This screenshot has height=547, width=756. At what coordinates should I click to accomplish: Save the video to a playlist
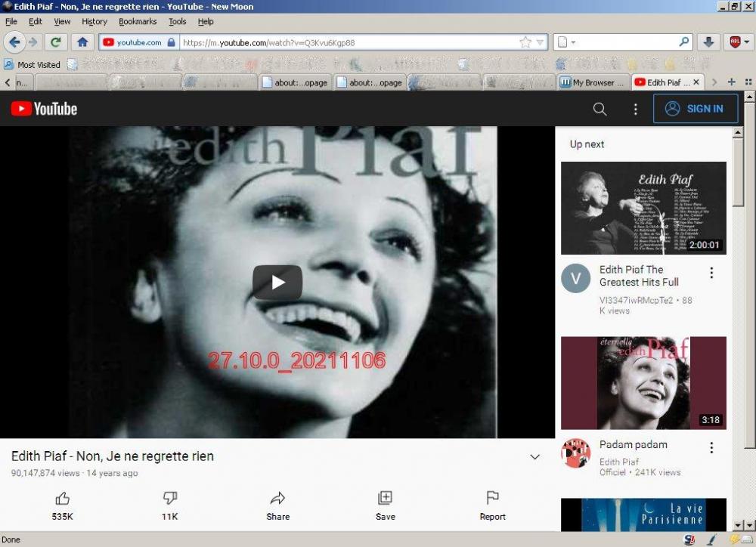(385, 498)
